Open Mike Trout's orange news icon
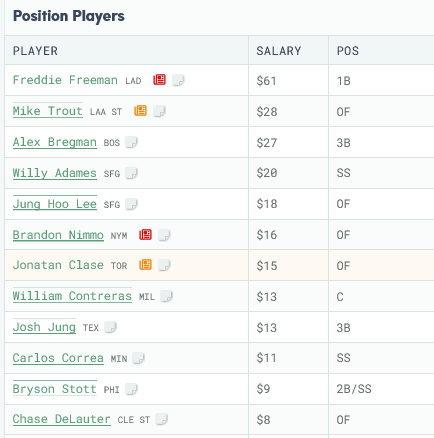 (x=140, y=111)
